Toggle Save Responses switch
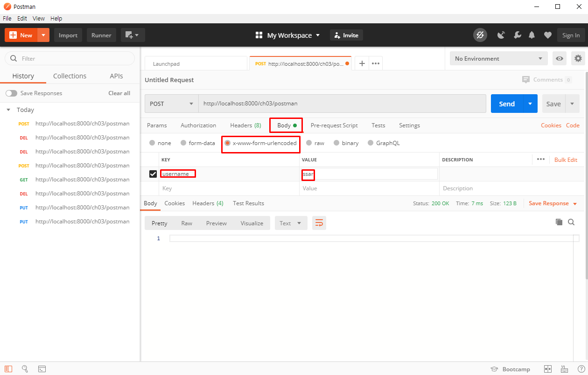Image resolution: width=588 pixels, height=375 pixels. click(11, 93)
